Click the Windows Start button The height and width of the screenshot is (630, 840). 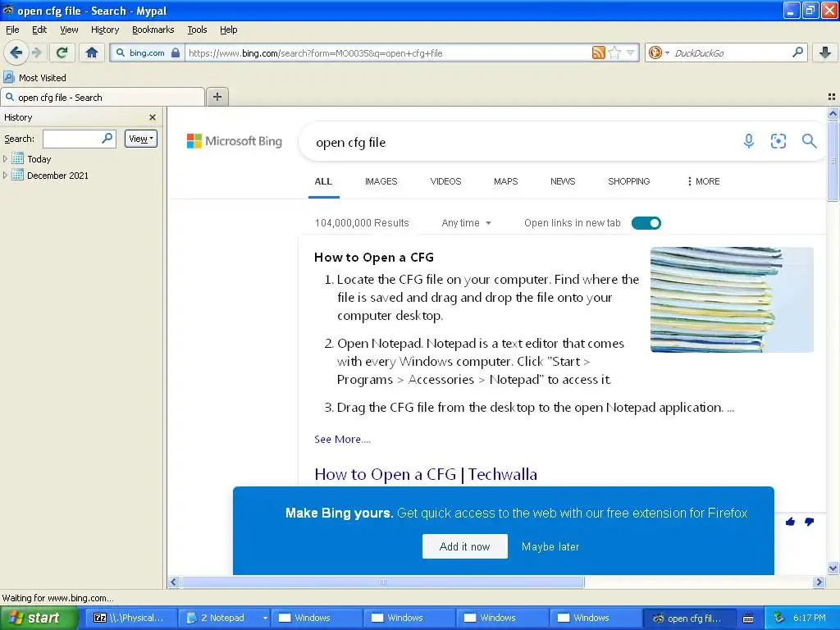(39, 618)
